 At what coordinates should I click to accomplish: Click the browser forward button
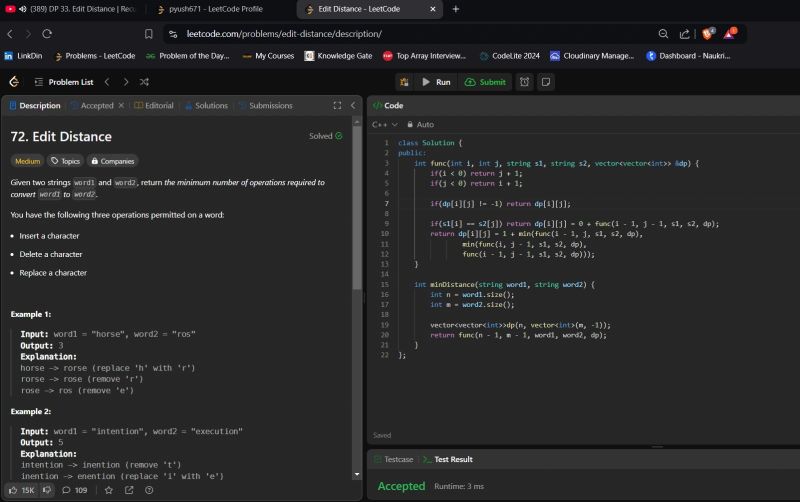coord(28,34)
